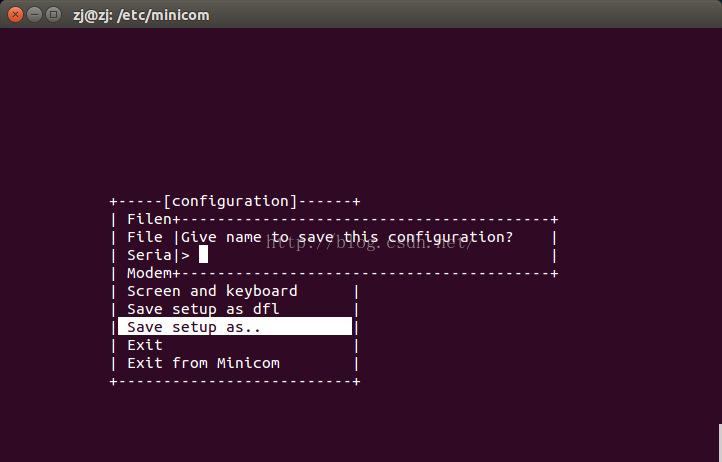Screen dimensions: 722x462
Task: Select the File menu entry
Action: tap(145, 237)
